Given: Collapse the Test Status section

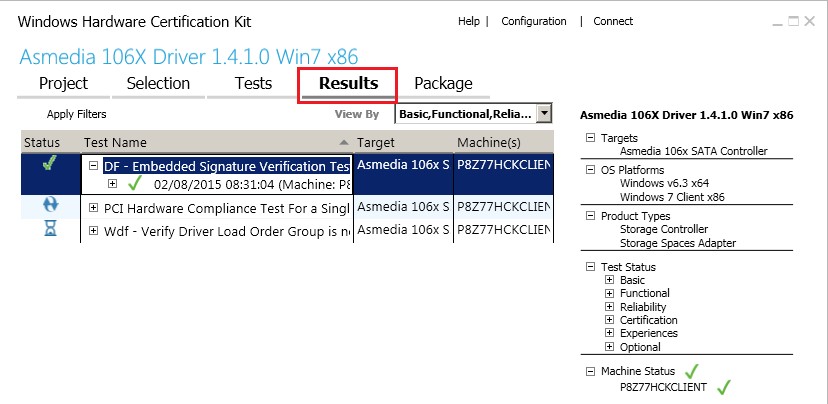Looking at the screenshot, I should (x=590, y=267).
